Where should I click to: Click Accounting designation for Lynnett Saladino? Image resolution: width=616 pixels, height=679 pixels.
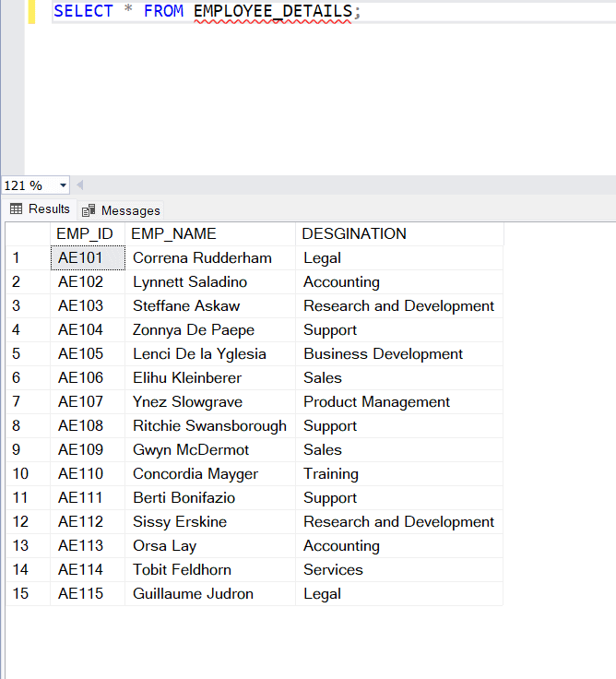click(x=399, y=282)
